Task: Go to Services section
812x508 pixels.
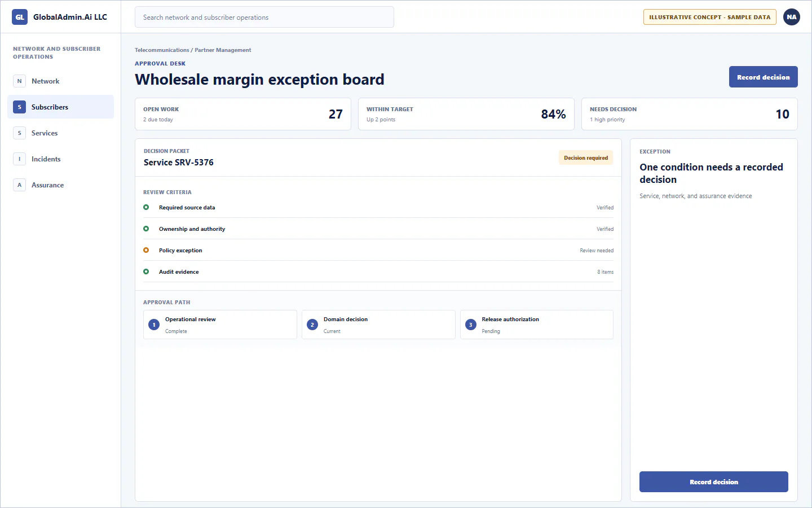Action: point(60,133)
